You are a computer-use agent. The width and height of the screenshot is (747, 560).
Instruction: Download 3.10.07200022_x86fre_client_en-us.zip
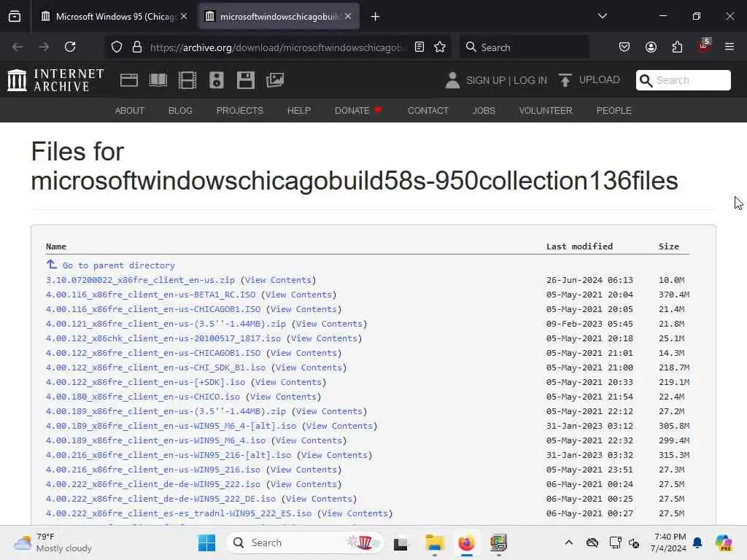click(x=140, y=280)
